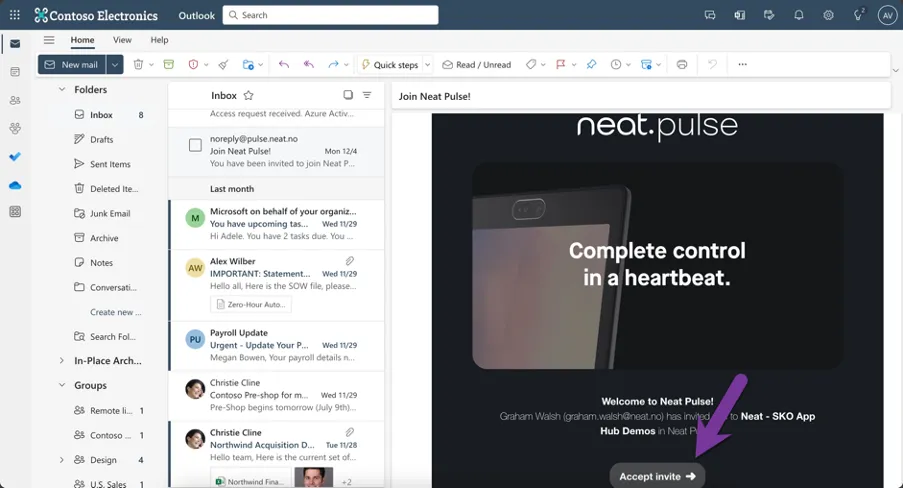
Task: Click the Calendar icon in left rail
Action: (15, 72)
